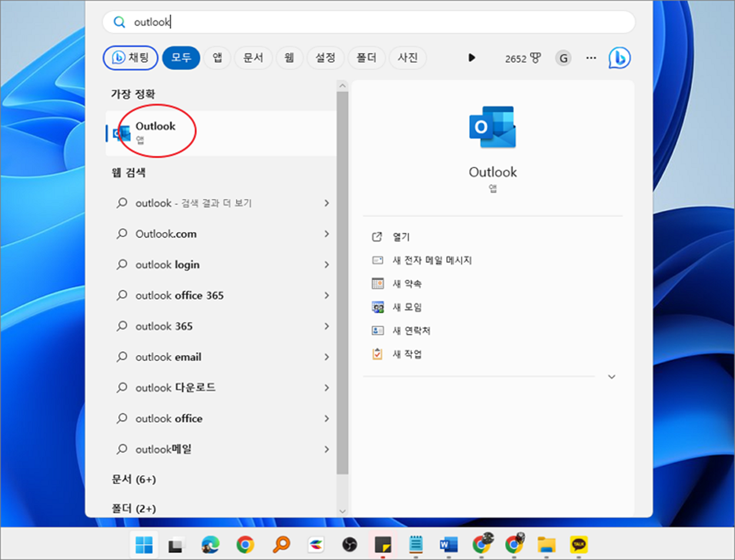Image resolution: width=735 pixels, height=560 pixels.
Task: Click the large Outlook icon in preview pane
Action: (x=493, y=127)
